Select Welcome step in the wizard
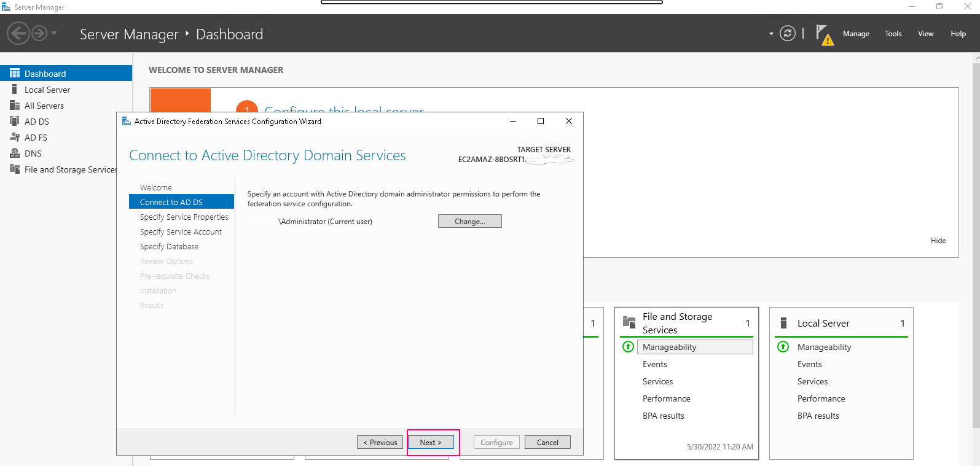 [x=156, y=187]
